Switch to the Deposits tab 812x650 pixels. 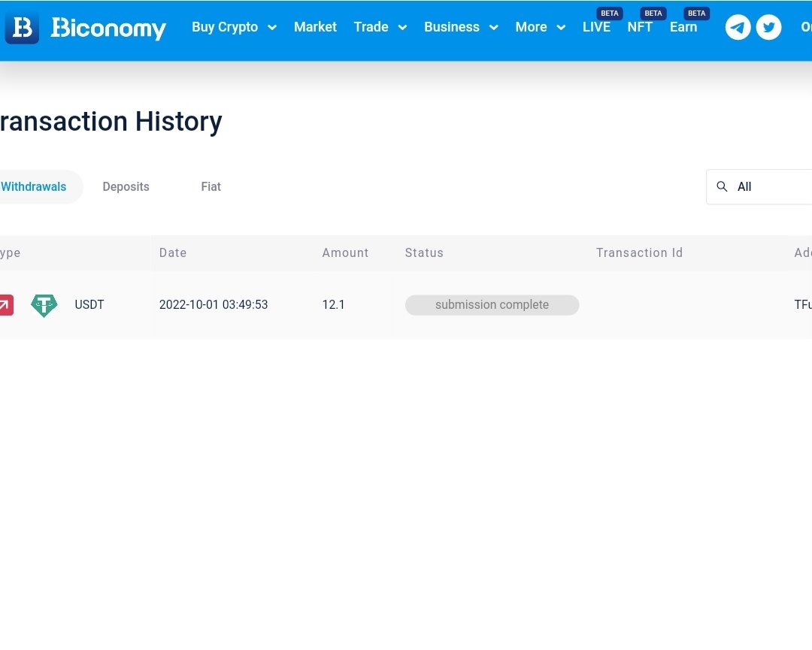[x=126, y=187]
